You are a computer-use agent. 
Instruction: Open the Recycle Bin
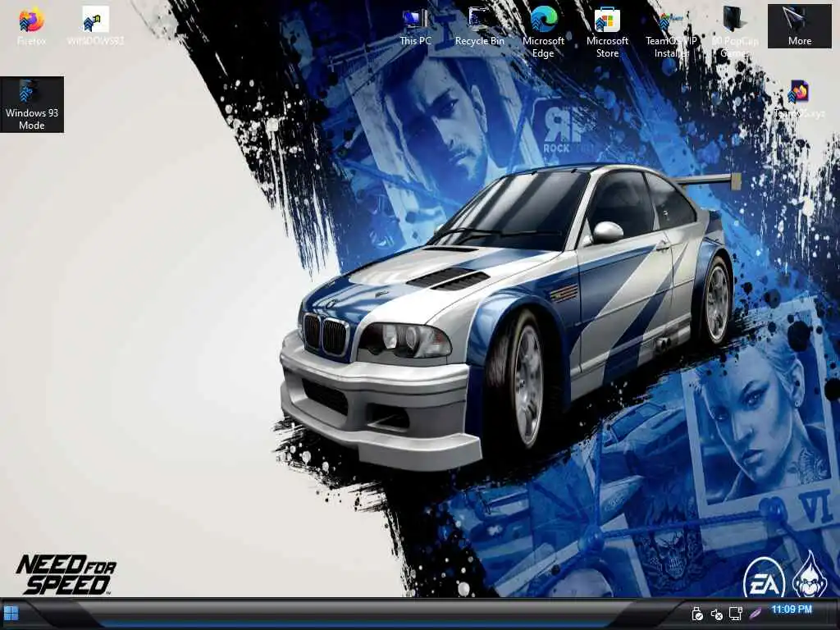point(479,26)
